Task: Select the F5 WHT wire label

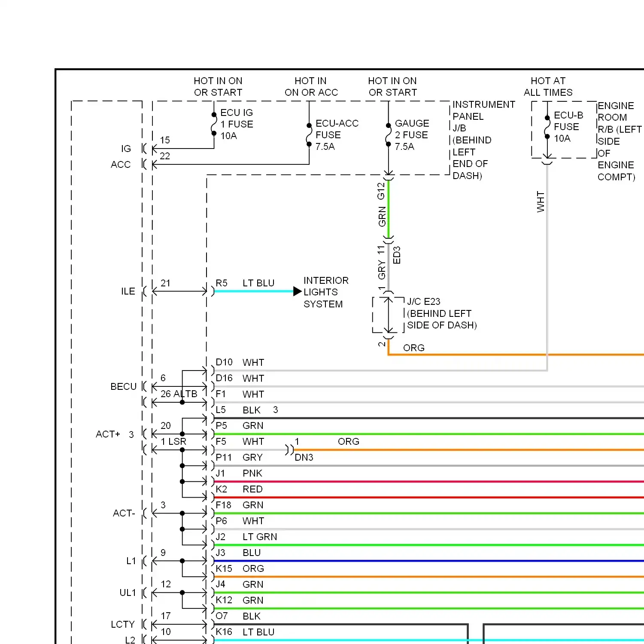Action: click(240, 441)
